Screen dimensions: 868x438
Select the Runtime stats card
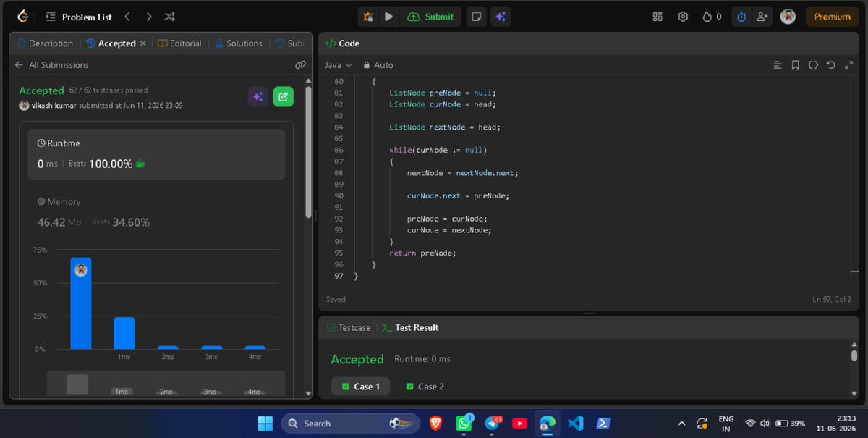click(x=156, y=154)
